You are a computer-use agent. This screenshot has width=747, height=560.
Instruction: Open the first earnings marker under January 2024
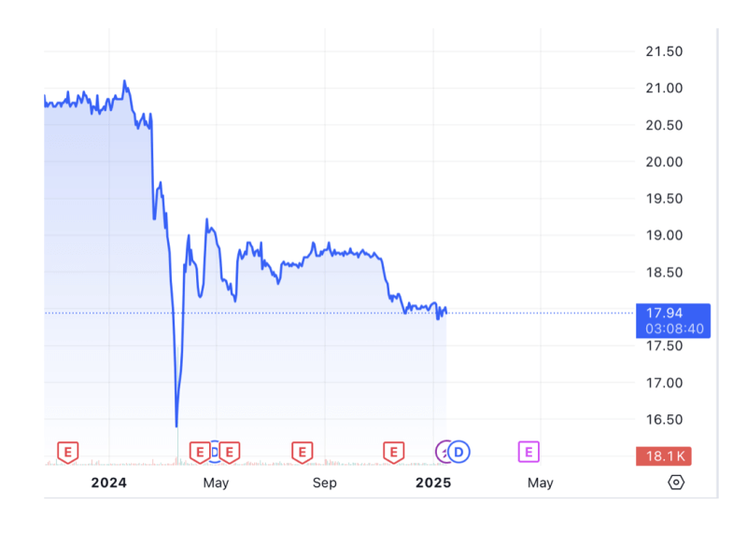[x=66, y=452]
